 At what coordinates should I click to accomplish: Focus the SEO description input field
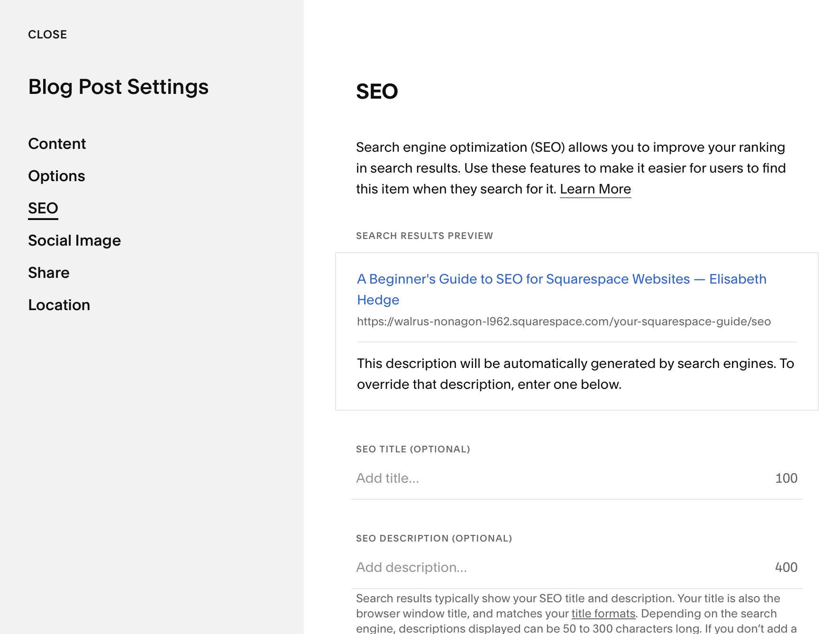point(559,567)
